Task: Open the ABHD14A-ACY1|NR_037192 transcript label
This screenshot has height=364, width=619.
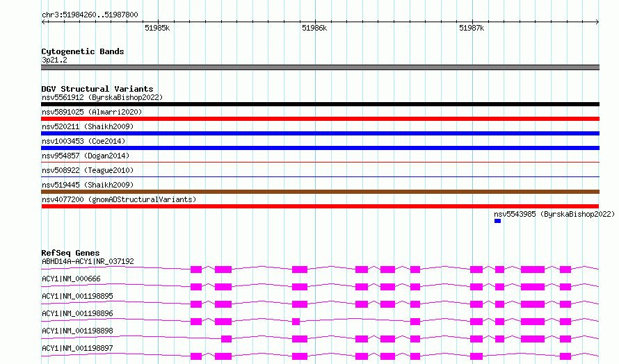Action: [88, 261]
